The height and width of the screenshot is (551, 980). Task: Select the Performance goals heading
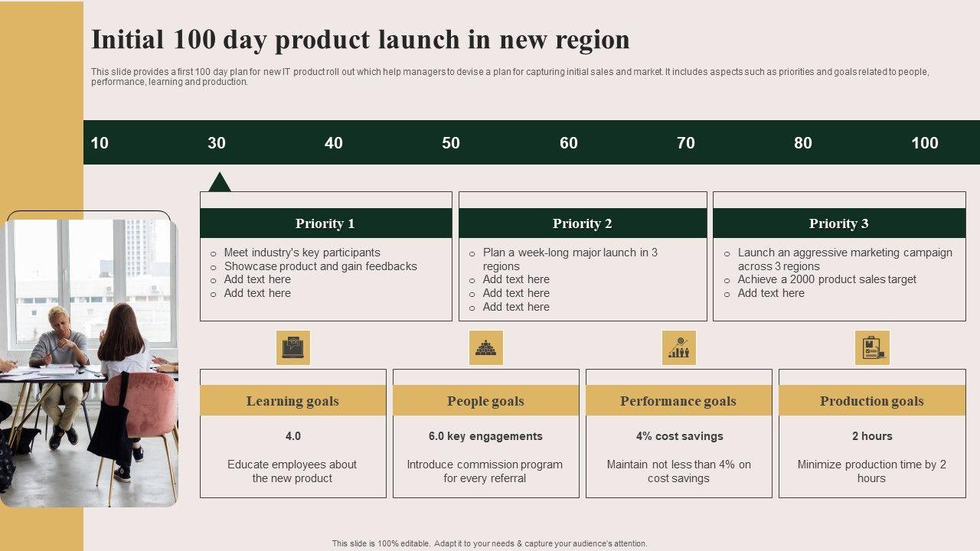pyautogui.click(x=678, y=401)
